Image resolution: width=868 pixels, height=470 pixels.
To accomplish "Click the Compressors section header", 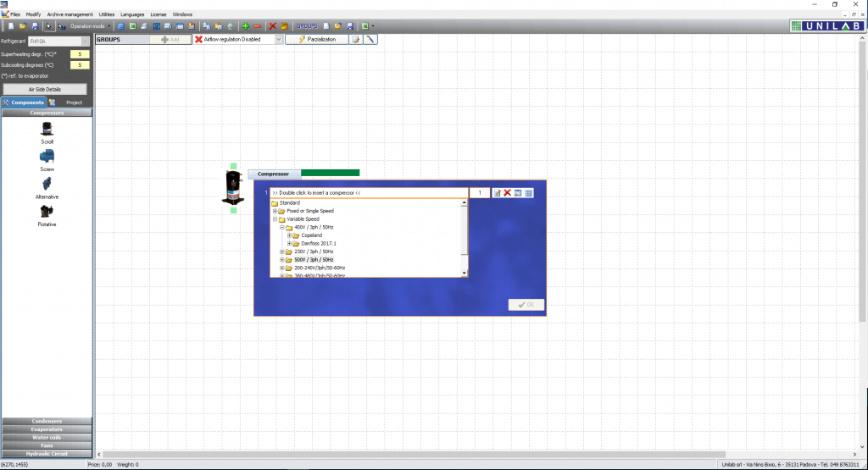I will tap(47, 113).
